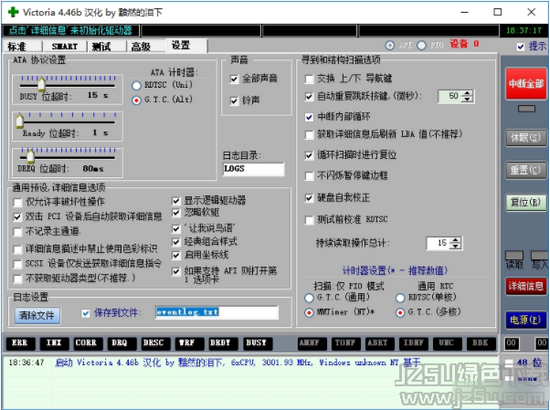Click the WRF status indicator
This screenshot has width=550, height=410.
189,343
